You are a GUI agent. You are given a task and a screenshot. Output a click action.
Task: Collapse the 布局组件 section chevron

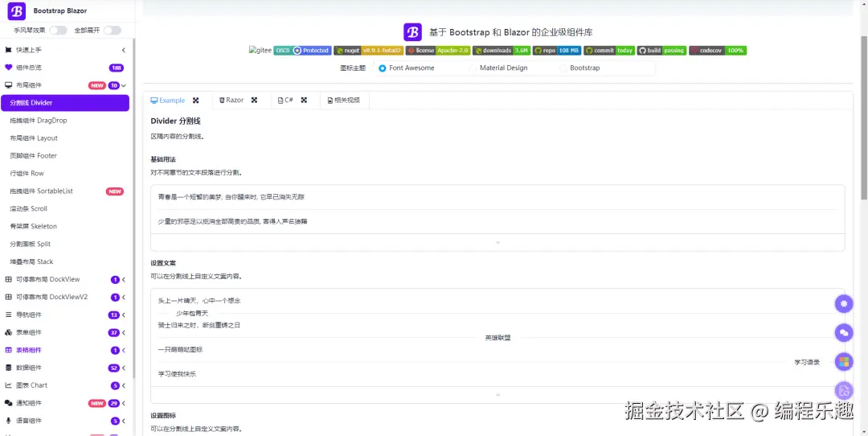pyautogui.click(x=124, y=85)
